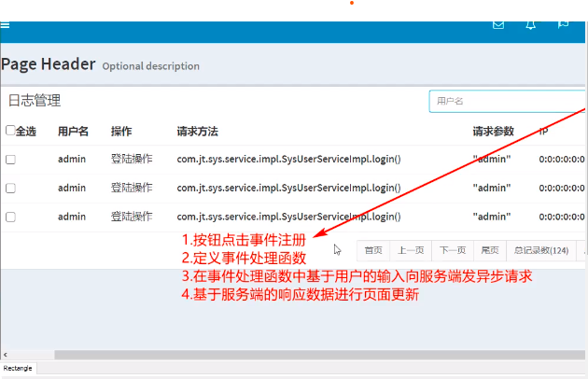Click the 总记录数(124) pagination item
The height and width of the screenshot is (379, 588).
tap(541, 250)
